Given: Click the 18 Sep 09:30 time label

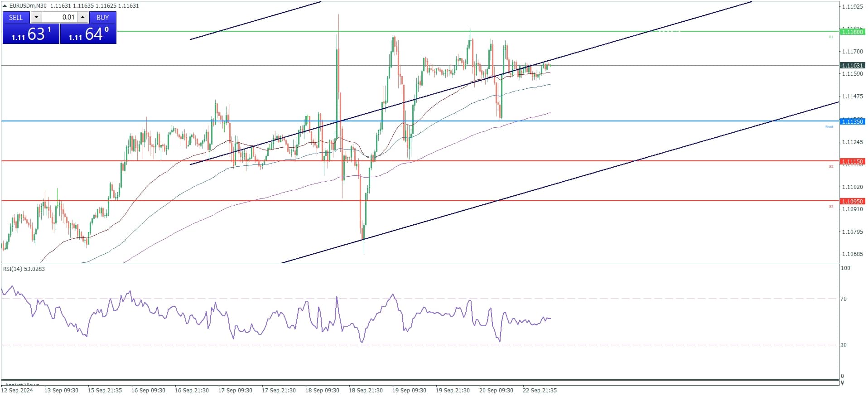Looking at the screenshot, I should (322, 391).
